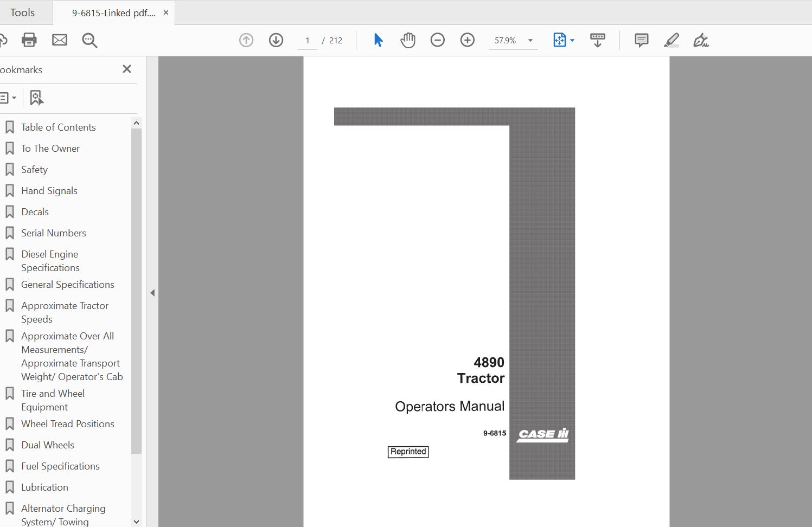Activate the selection arrow tool
Viewport: 812px width, 527px height.
378,40
